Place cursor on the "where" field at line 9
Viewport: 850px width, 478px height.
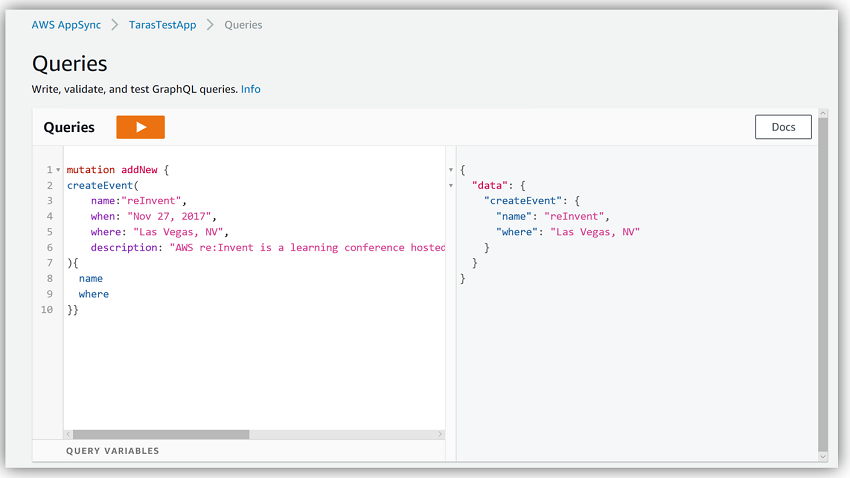click(x=94, y=294)
